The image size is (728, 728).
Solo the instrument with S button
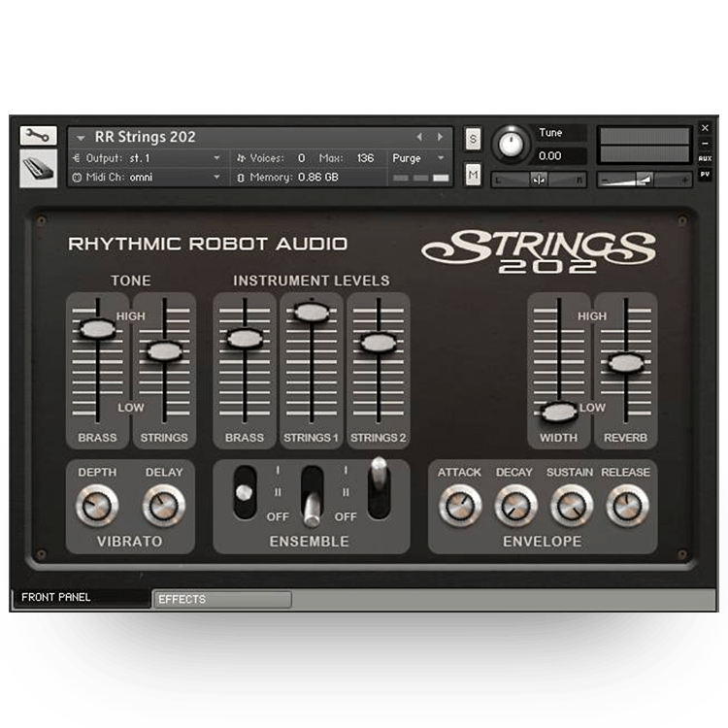[473, 139]
